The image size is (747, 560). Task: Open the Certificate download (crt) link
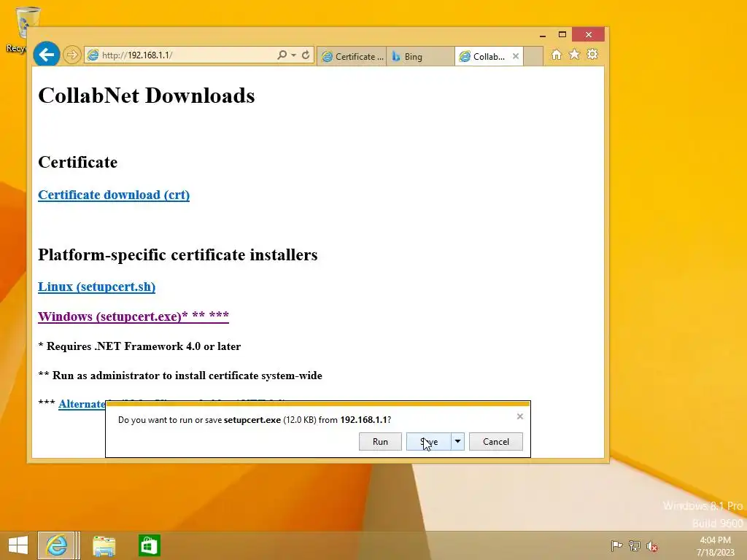(x=114, y=195)
